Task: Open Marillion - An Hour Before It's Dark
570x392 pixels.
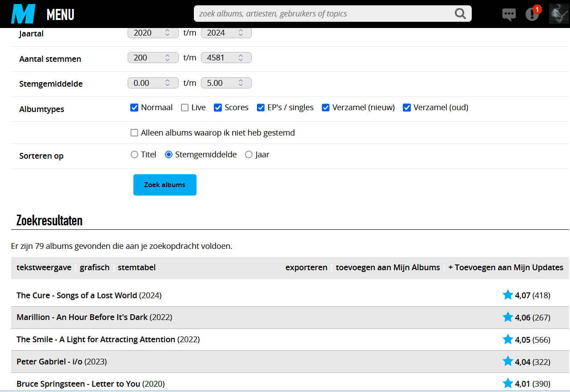Action: [82, 317]
